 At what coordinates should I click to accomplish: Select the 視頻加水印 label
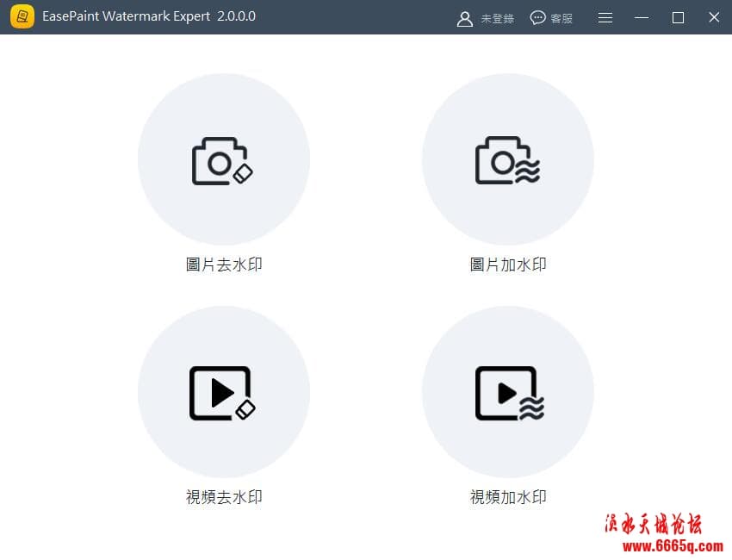[508, 497]
